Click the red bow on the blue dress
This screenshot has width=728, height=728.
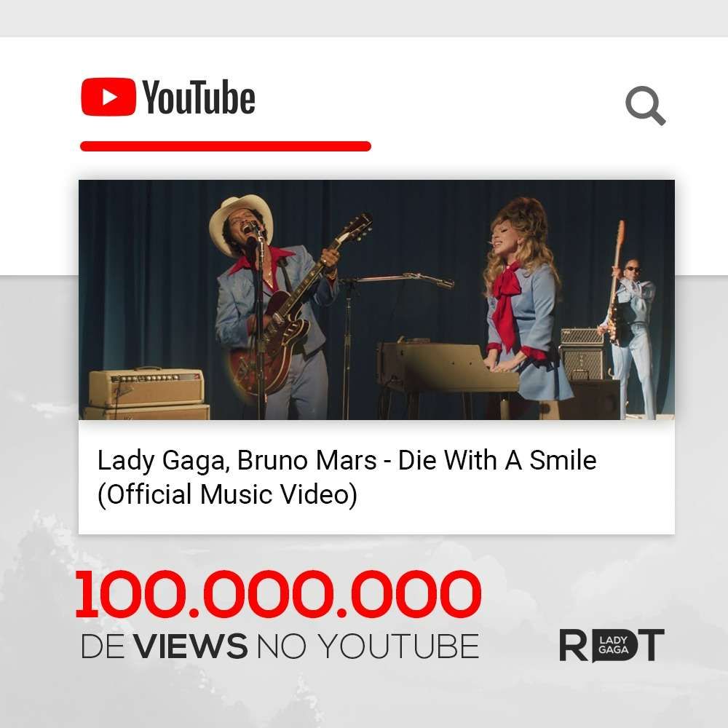coord(506,302)
